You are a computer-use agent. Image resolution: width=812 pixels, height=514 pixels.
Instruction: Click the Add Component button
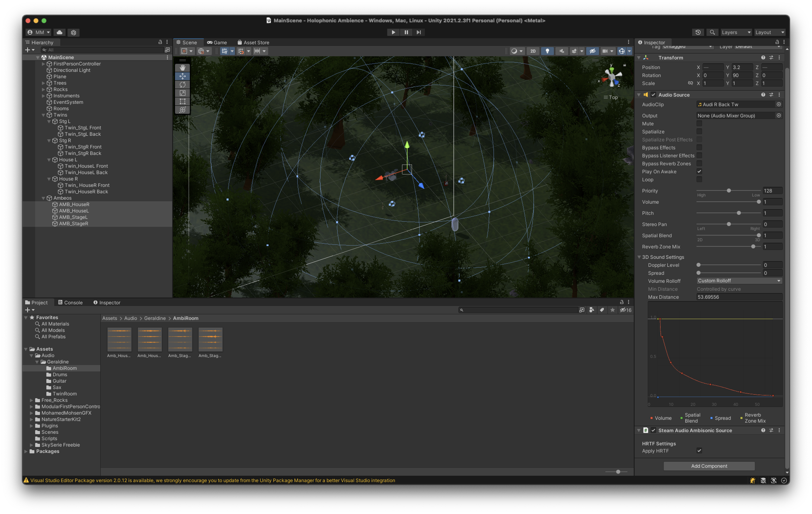click(709, 466)
